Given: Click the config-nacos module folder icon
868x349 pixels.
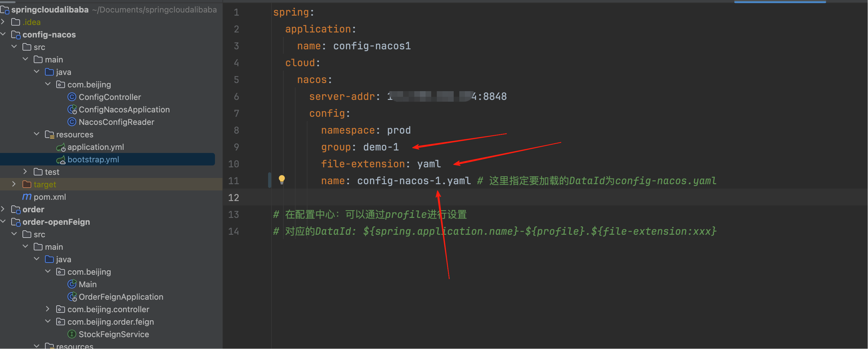Looking at the screenshot, I should [x=16, y=35].
